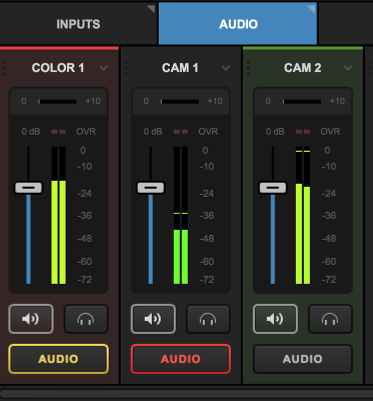Open the CAM 2 channel dropdown arrow
This screenshot has height=401, width=373.
point(348,68)
